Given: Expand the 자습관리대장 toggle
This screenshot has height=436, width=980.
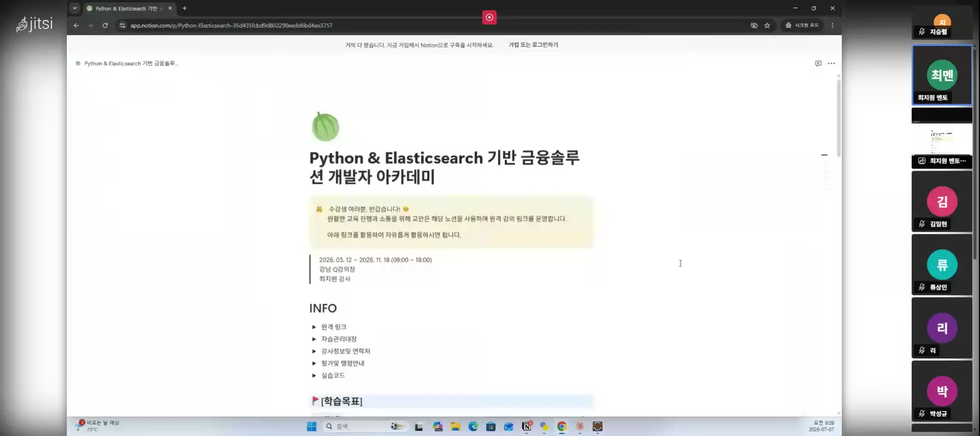Looking at the screenshot, I should click(x=314, y=339).
